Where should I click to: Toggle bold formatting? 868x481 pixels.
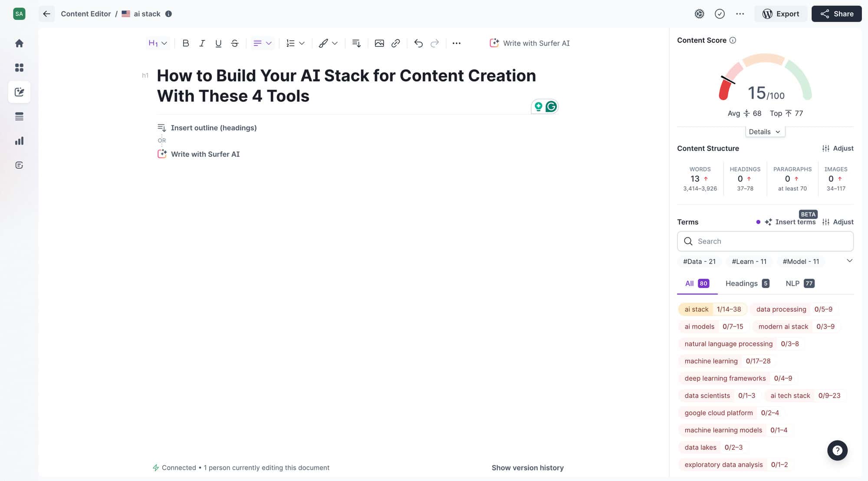(186, 43)
